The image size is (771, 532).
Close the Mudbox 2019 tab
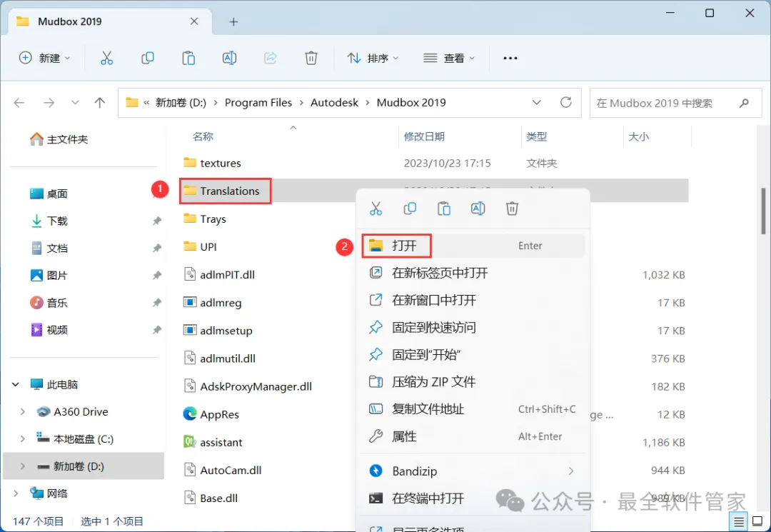(x=194, y=21)
